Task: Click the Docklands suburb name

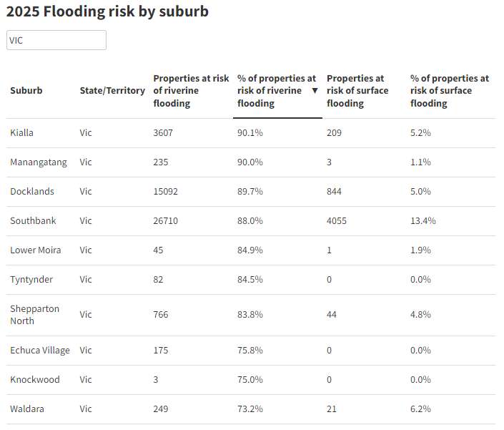Action: point(32,192)
